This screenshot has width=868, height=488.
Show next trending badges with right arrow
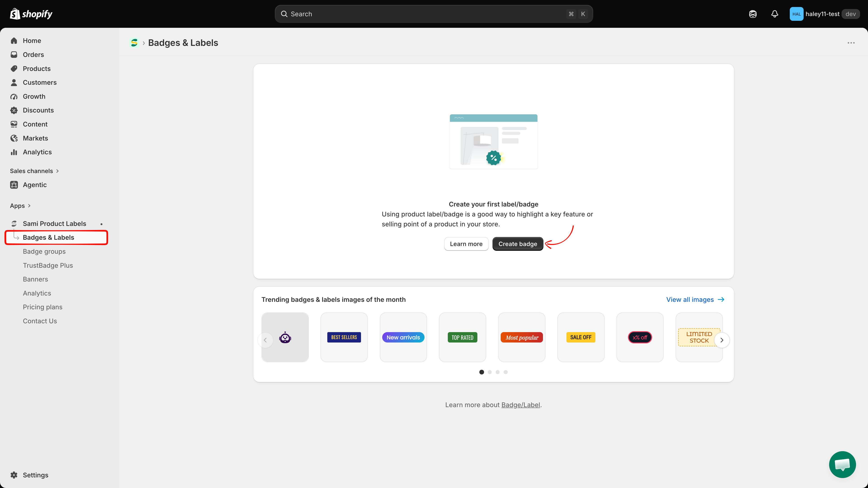[722, 340]
